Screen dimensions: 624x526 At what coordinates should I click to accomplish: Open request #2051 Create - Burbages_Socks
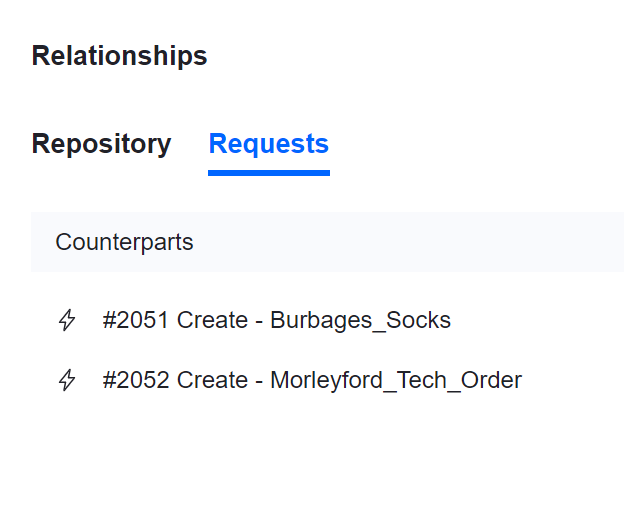pyautogui.click(x=276, y=321)
